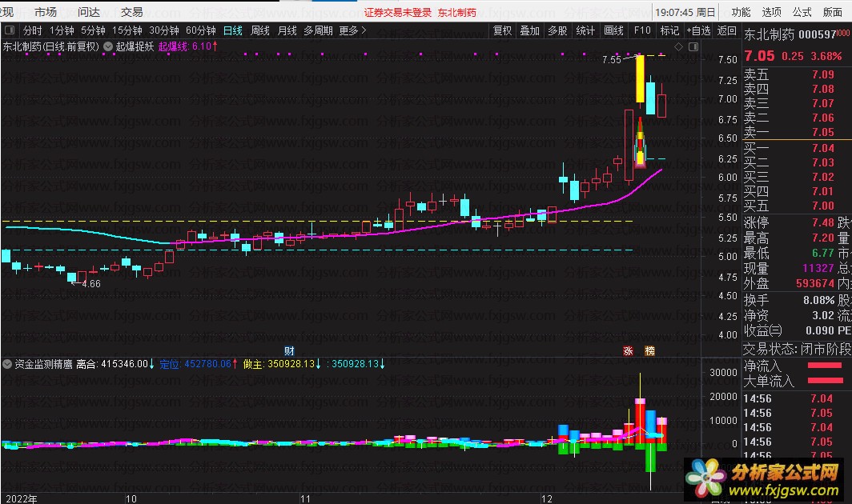Click the 返回 back button
This screenshot has width=852, height=504.
click(x=726, y=30)
